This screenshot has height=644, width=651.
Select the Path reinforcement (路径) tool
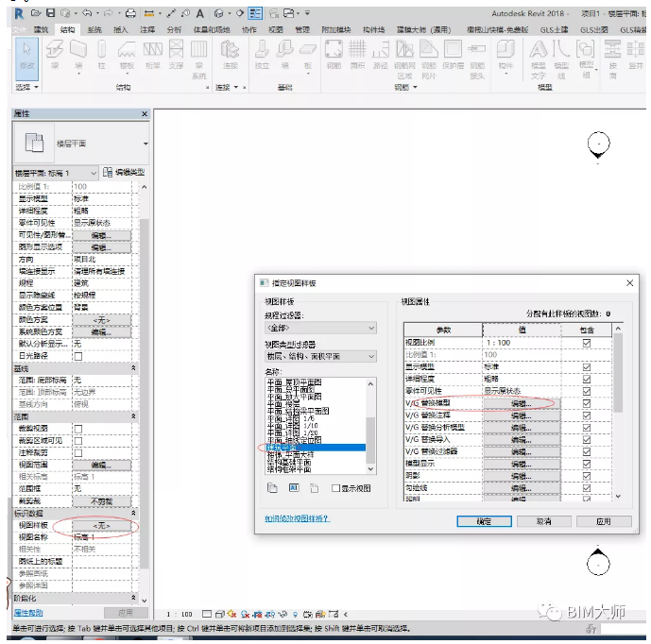381,54
